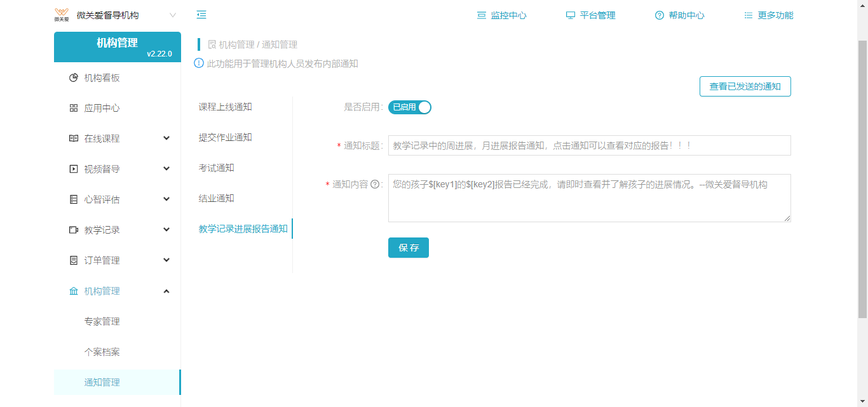Click 查看已发送的通知 button
This screenshot has width=868, height=407.
pos(745,86)
